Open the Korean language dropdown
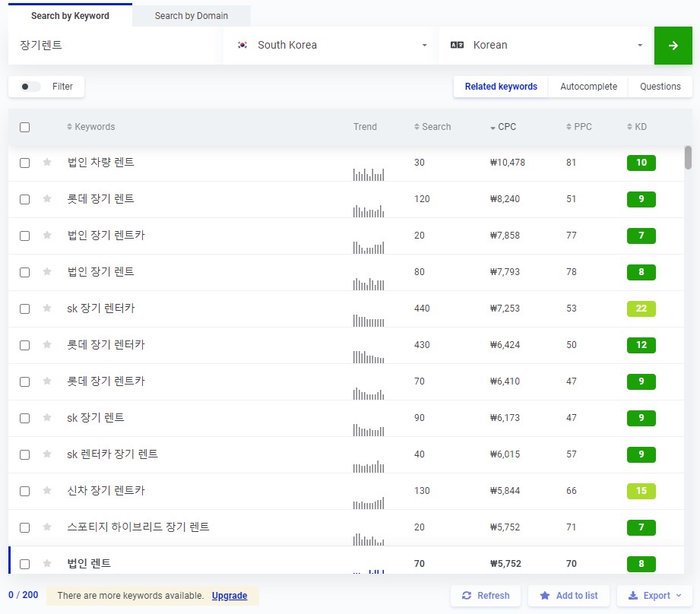The height and width of the screenshot is (614, 700). pyautogui.click(x=546, y=45)
